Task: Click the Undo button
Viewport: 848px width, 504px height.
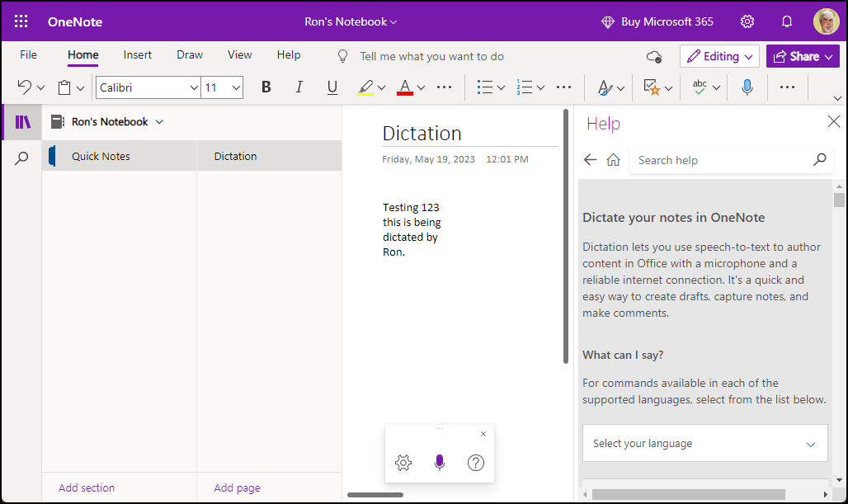Action: click(25, 87)
